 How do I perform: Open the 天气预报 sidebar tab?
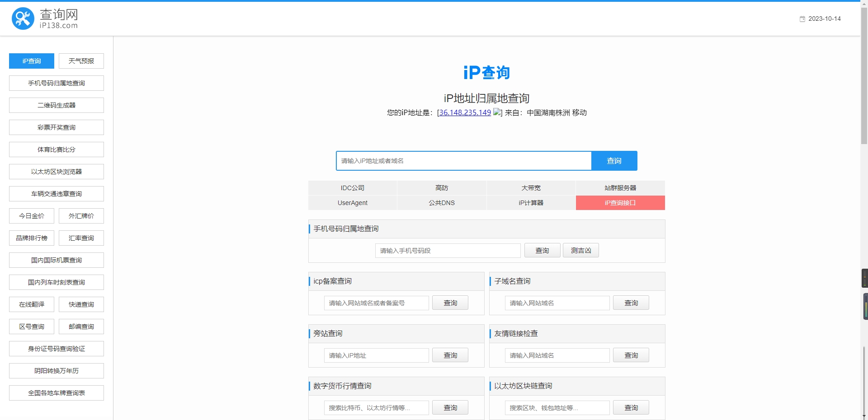click(x=81, y=61)
